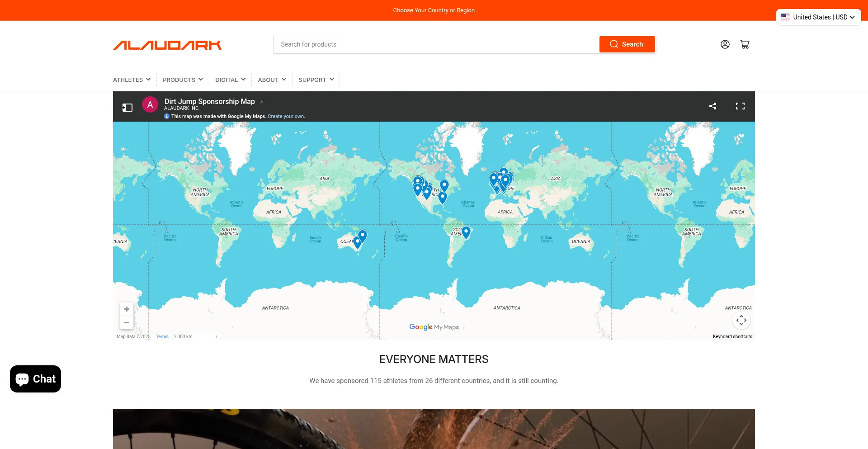This screenshot has height=449, width=868.
Task: Share the Dirt Jump Sponsorship Map
Action: point(712,106)
